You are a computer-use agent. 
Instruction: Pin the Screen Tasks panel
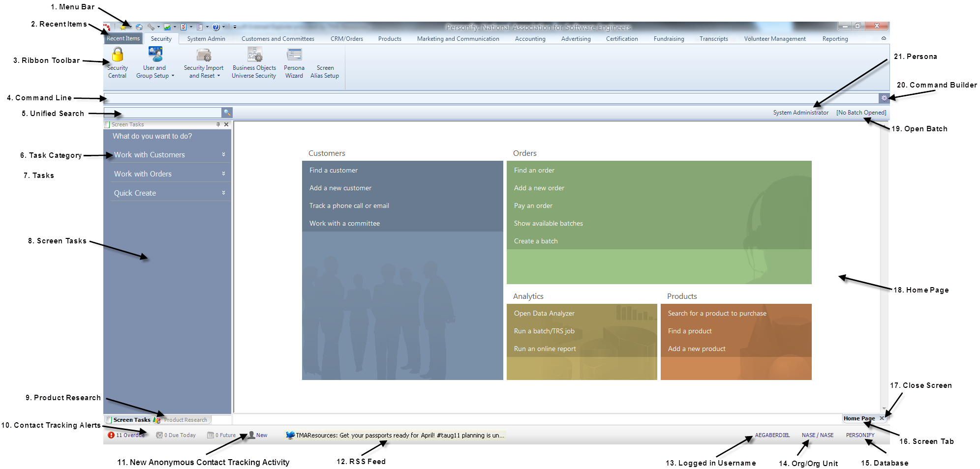[x=218, y=124]
